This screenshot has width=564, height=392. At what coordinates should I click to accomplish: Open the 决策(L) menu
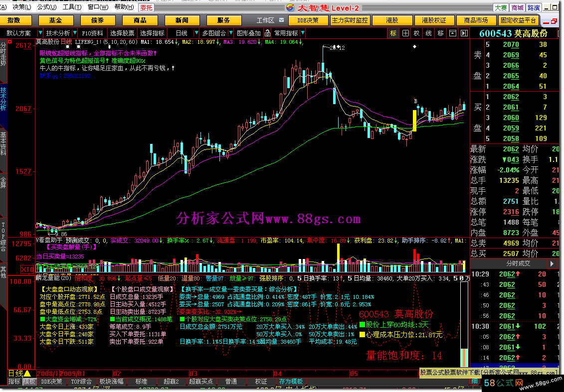[22, 7]
